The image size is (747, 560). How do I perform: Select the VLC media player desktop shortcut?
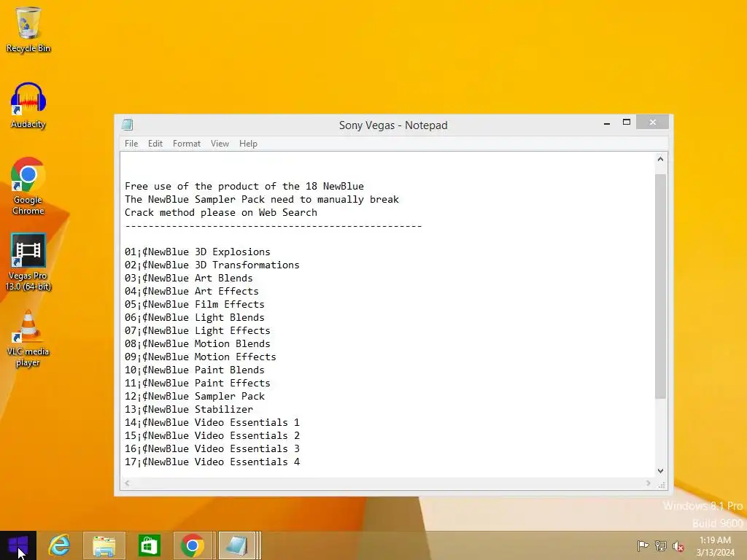[28, 338]
